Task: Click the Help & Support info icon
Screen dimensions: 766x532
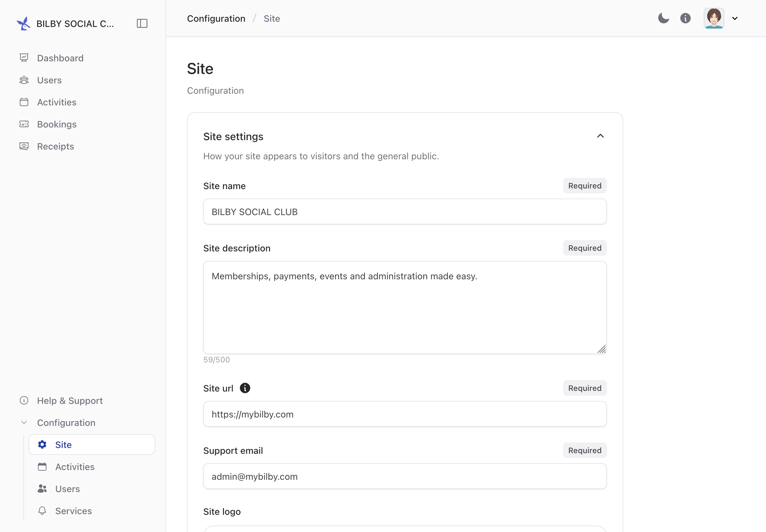Action: coord(24,400)
